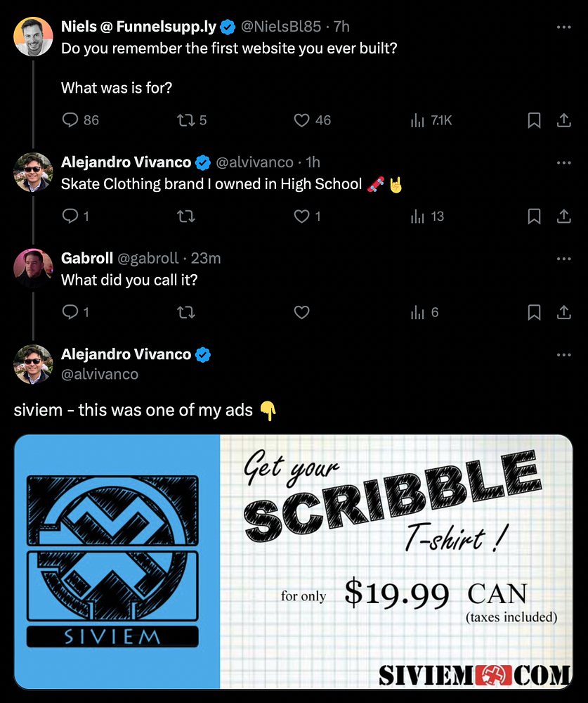
Task: Like Alejandro's Skate Clothing brand tweet
Action: pyautogui.click(x=301, y=216)
